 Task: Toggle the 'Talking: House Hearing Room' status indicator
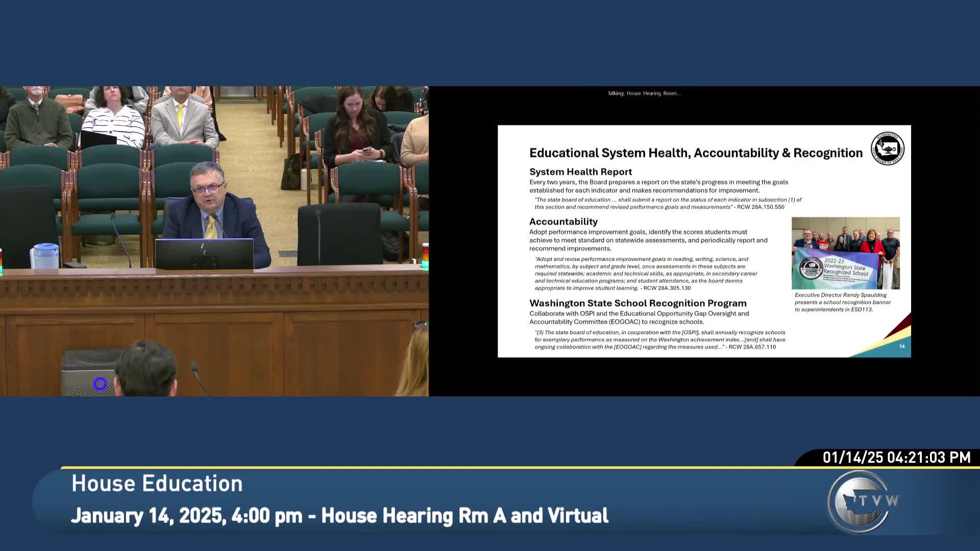[643, 93]
